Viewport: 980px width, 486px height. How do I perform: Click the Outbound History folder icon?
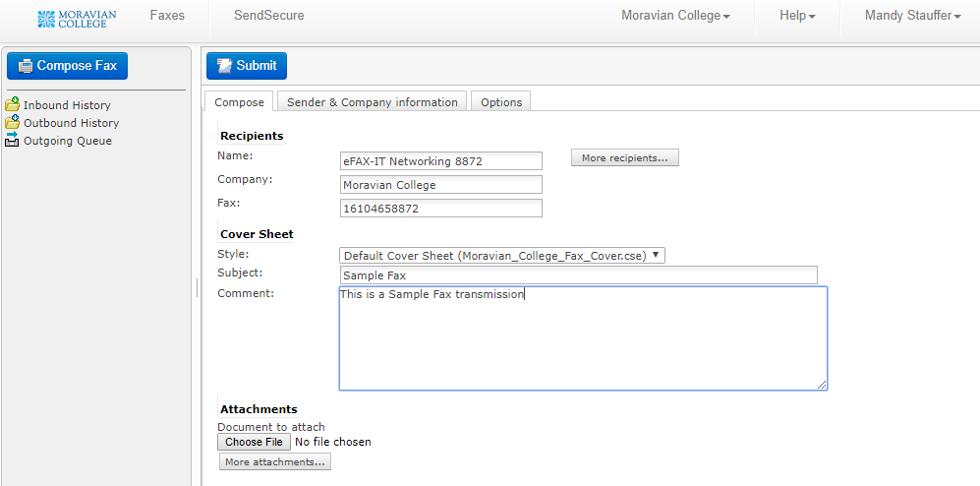13,122
